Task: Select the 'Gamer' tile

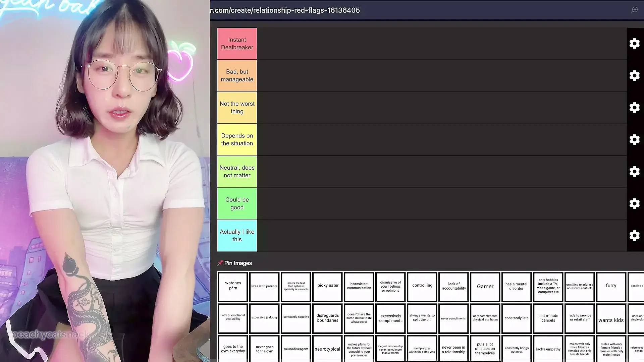Action: pos(485,287)
